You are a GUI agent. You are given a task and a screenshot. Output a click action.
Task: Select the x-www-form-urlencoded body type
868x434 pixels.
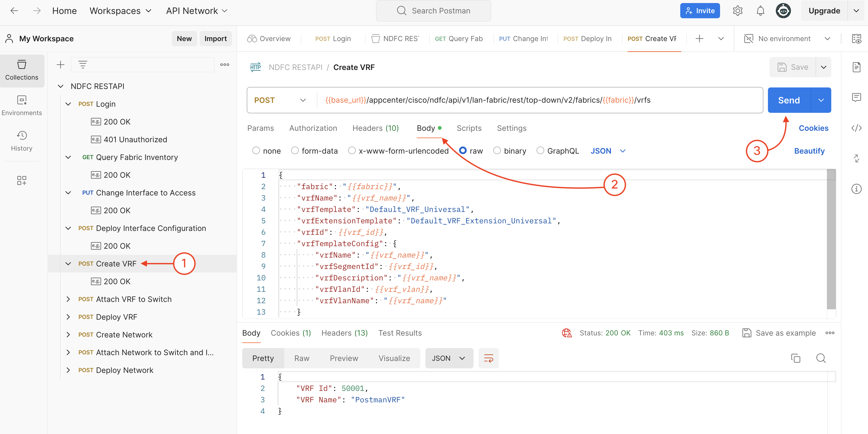[x=352, y=151]
